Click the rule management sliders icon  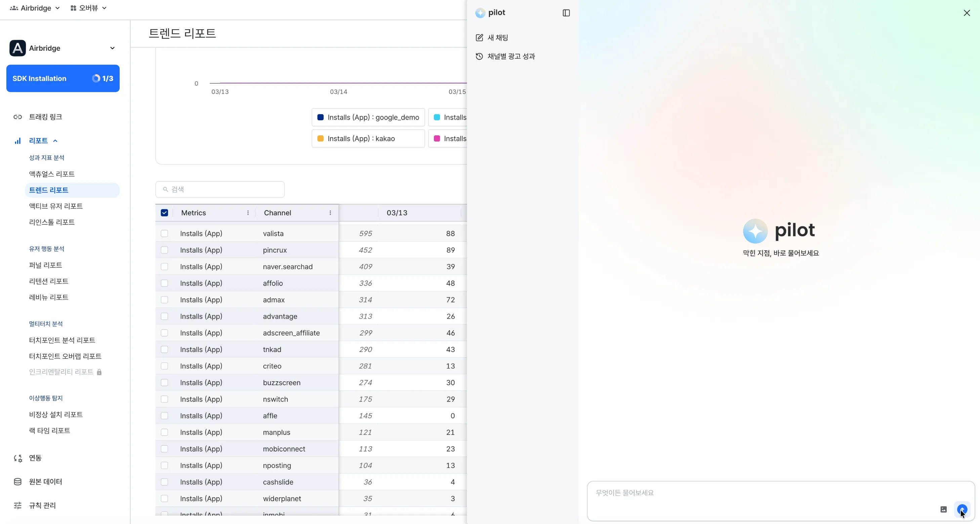[17, 506]
